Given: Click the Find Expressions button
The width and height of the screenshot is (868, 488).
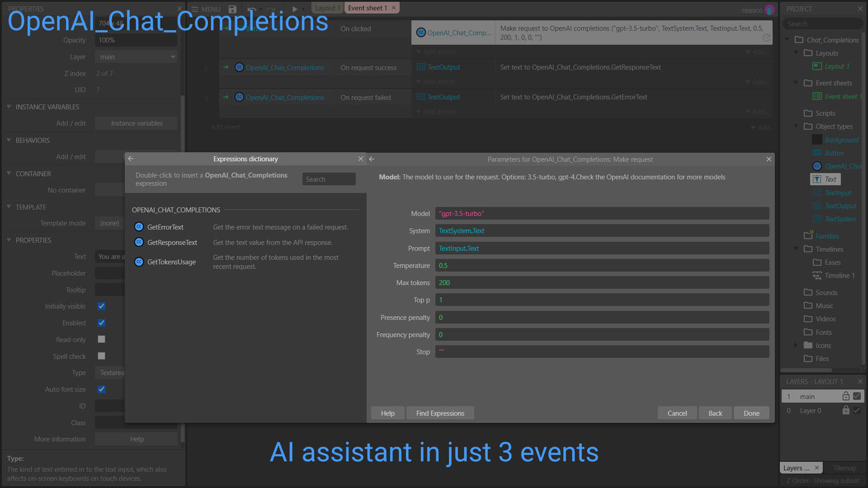Looking at the screenshot, I should coord(440,413).
